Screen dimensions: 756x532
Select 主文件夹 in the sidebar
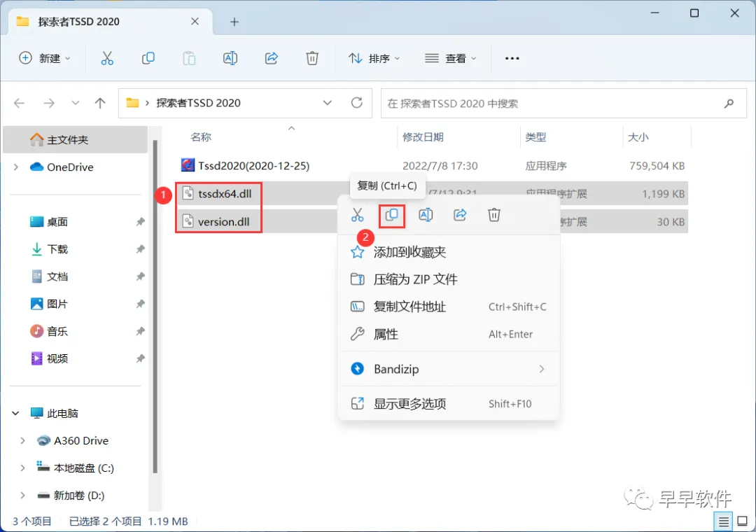click(x=75, y=140)
